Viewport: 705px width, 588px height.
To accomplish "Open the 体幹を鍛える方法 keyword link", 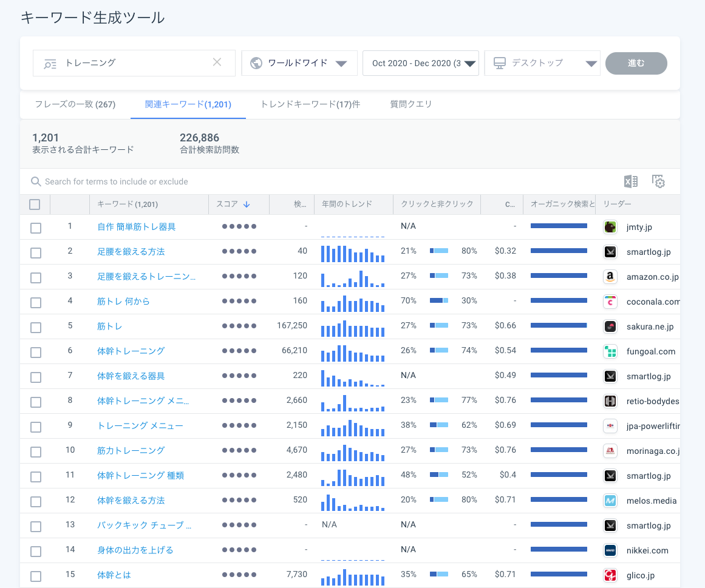I will [x=131, y=501].
